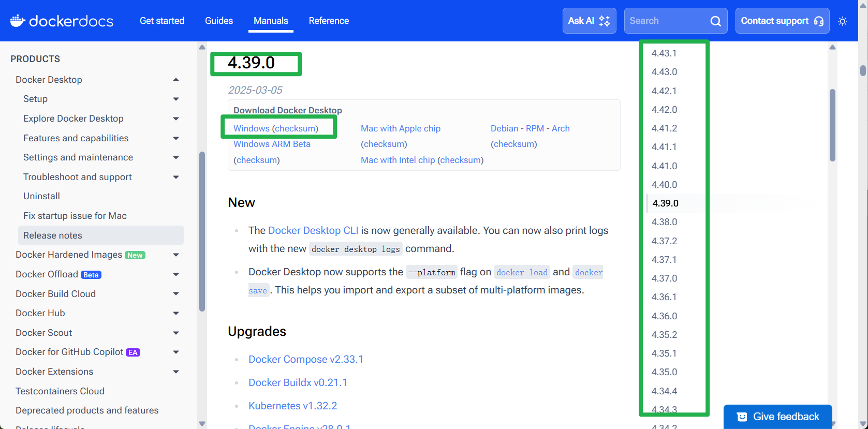Download the Windows installer link
This screenshot has width=868, height=429.
[252, 128]
